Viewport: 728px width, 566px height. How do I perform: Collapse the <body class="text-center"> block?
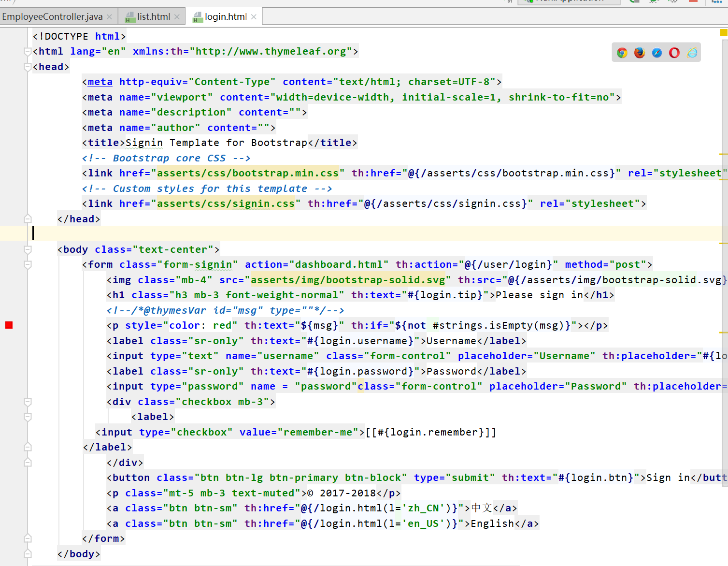[28, 249]
